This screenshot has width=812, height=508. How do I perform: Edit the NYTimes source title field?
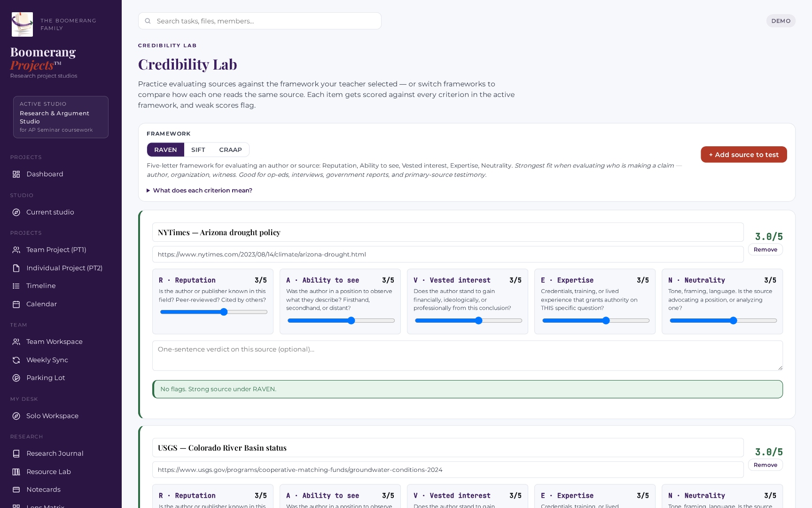click(448, 232)
